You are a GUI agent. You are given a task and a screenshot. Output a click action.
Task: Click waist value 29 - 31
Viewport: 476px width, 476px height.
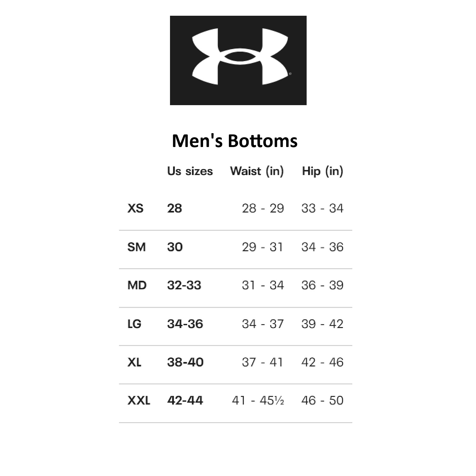click(x=263, y=247)
